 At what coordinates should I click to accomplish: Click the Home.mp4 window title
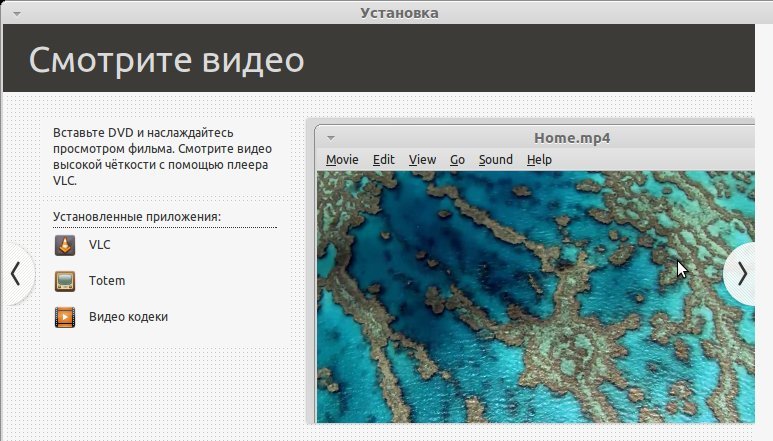(x=572, y=138)
